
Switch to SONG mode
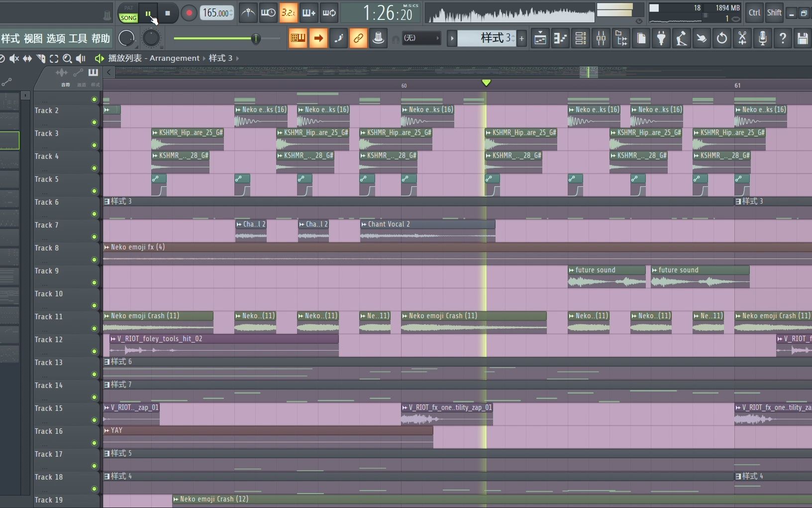click(128, 18)
